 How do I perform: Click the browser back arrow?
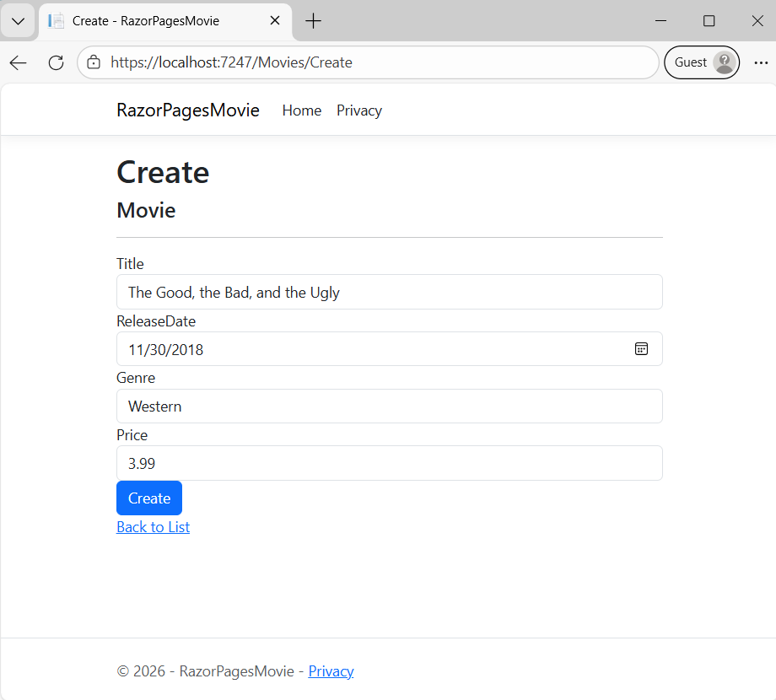17,62
